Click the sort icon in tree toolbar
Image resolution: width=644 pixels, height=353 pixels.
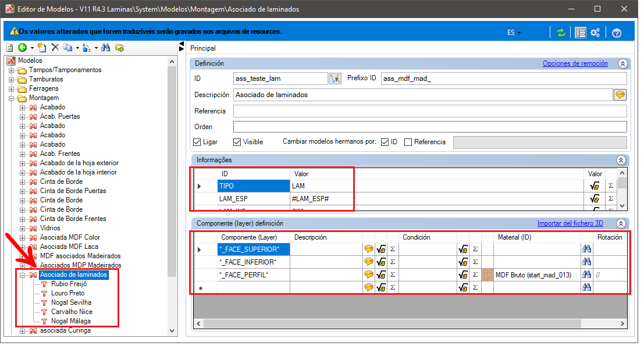(86, 48)
